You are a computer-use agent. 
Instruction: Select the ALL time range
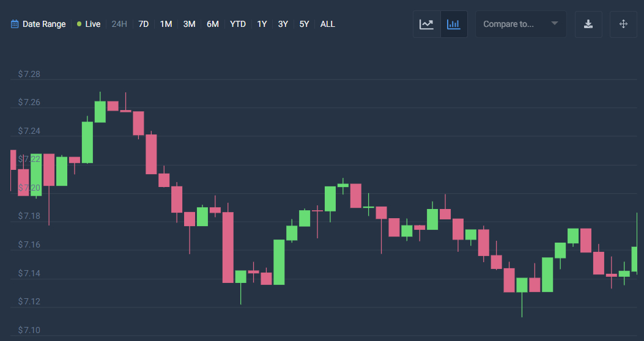[328, 24]
